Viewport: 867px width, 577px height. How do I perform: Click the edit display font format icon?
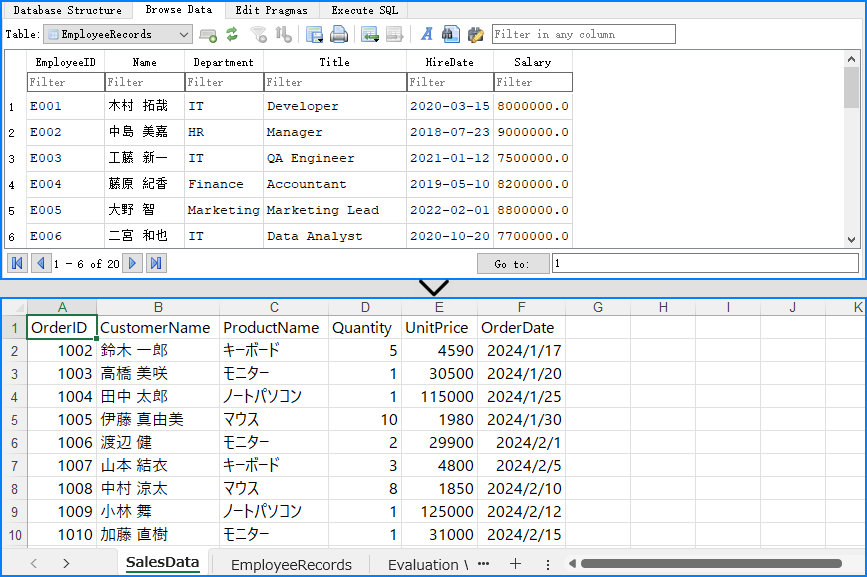[426, 34]
